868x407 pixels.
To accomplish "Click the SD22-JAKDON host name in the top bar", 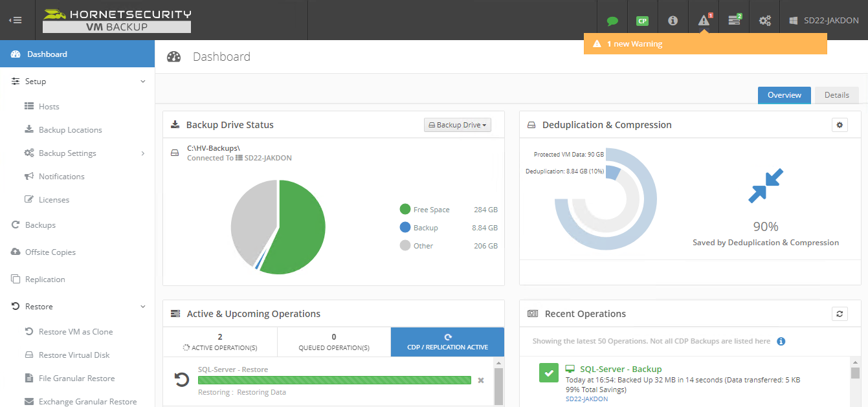I will pyautogui.click(x=831, y=21).
